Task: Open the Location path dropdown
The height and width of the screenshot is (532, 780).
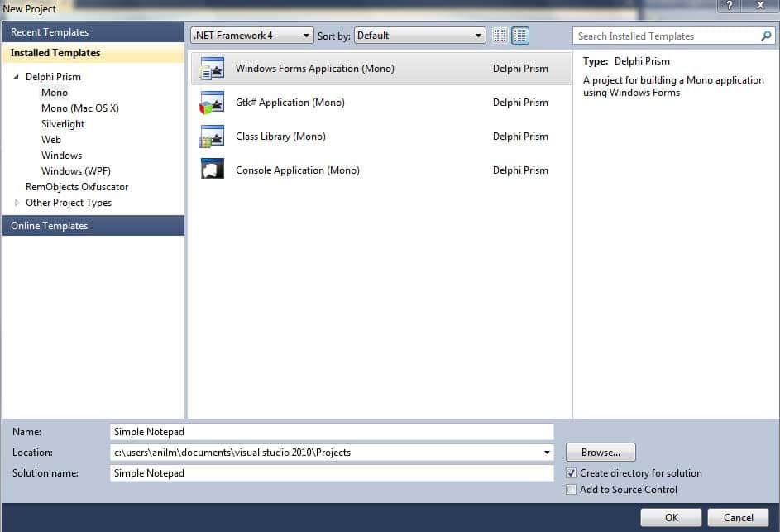Action: coord(547,453)
